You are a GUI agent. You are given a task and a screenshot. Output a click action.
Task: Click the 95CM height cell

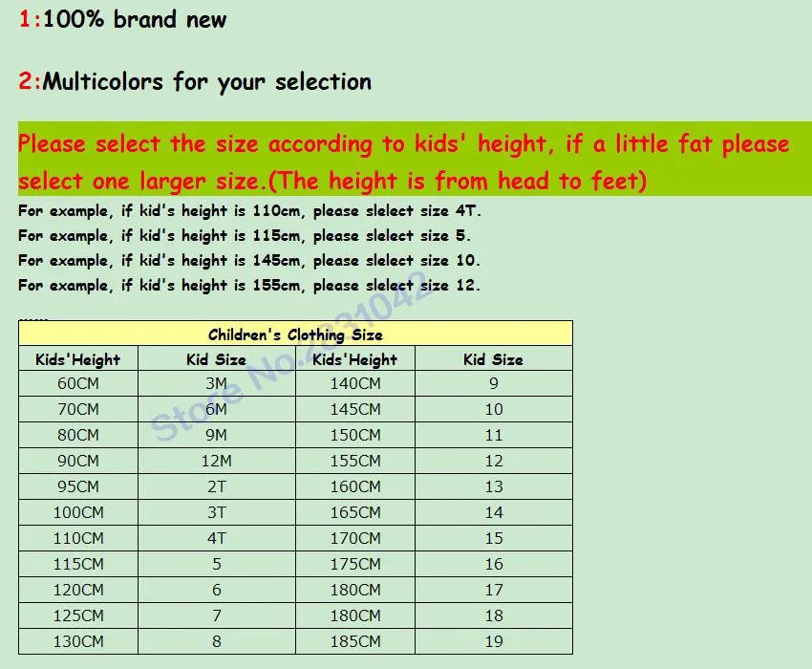pos(77,486)
